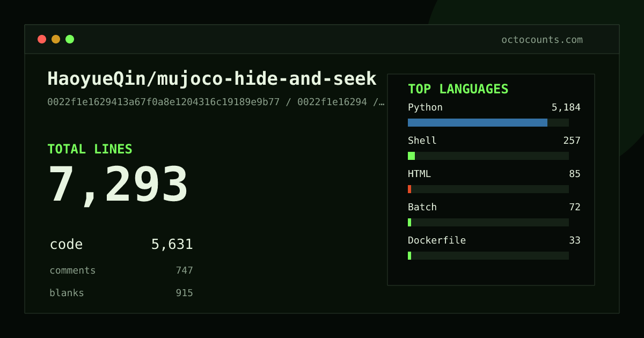Viewport: 644px width, 338px height.
Task: Select the HaoyueQin/mujoco-hide-and-seek repository title
Action: [x=212, y=79]
